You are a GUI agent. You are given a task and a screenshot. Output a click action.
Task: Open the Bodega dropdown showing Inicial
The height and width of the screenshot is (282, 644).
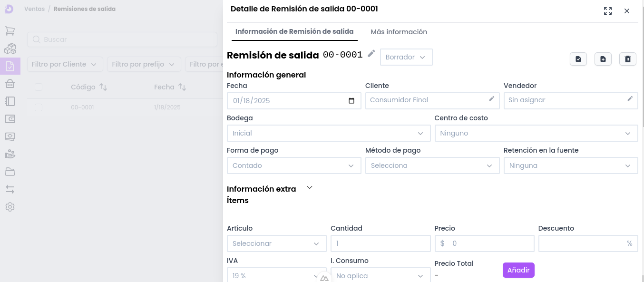pos(328,133)
